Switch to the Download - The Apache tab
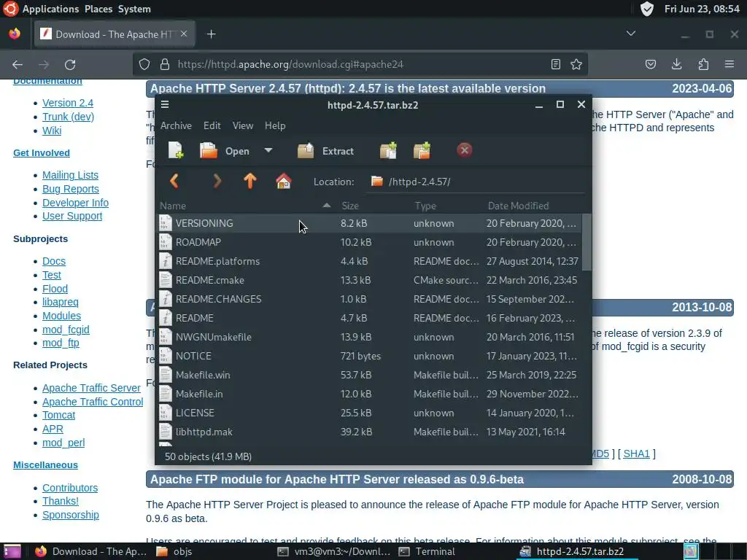This screenshot has height=560, width=747. tap(113, 34)
